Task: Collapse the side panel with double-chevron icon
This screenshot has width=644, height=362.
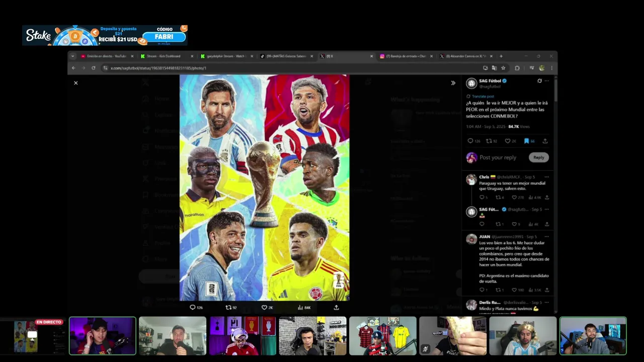Action: click(x=453, y=83)
